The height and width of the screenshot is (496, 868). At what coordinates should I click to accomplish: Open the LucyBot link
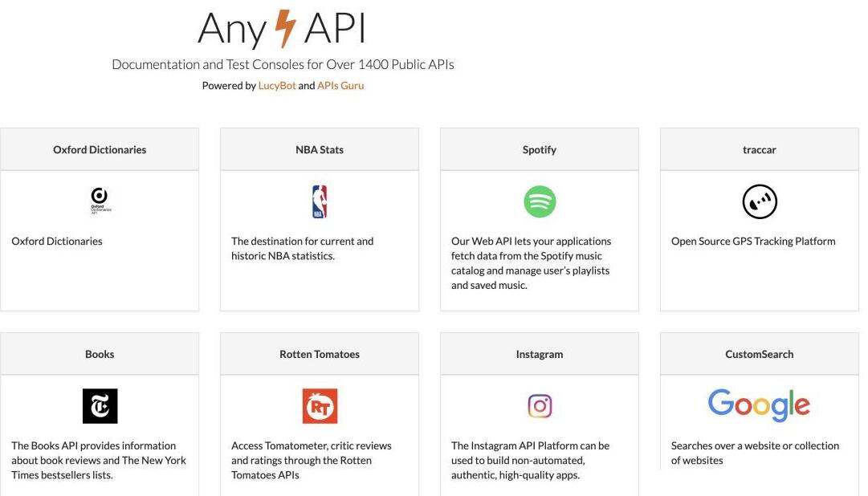click(x=277, y=85)
